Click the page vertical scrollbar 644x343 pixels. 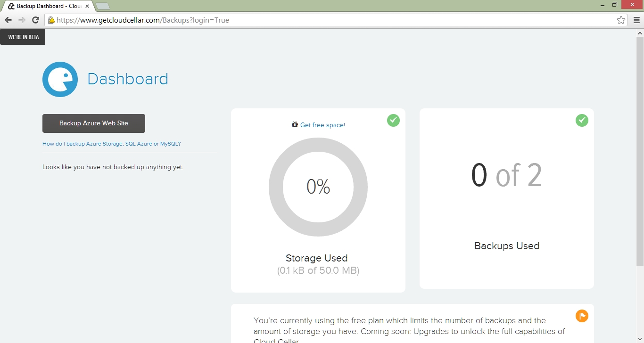(x=640, y=151)
